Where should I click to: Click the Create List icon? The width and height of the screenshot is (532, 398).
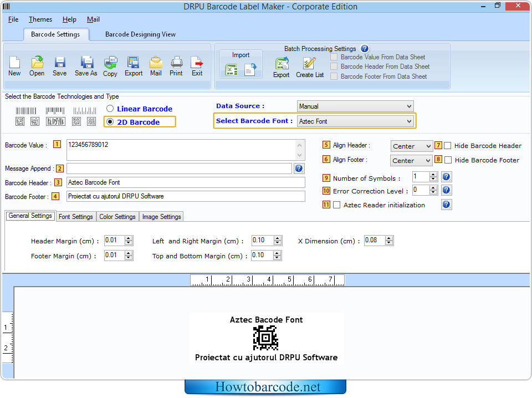(309, 63)
